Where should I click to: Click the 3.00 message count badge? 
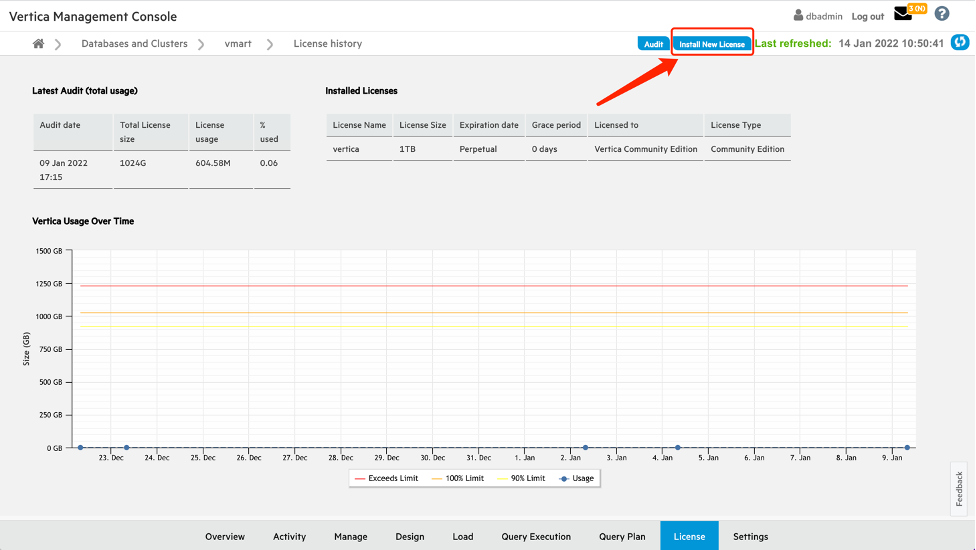[x=917, y=9]
